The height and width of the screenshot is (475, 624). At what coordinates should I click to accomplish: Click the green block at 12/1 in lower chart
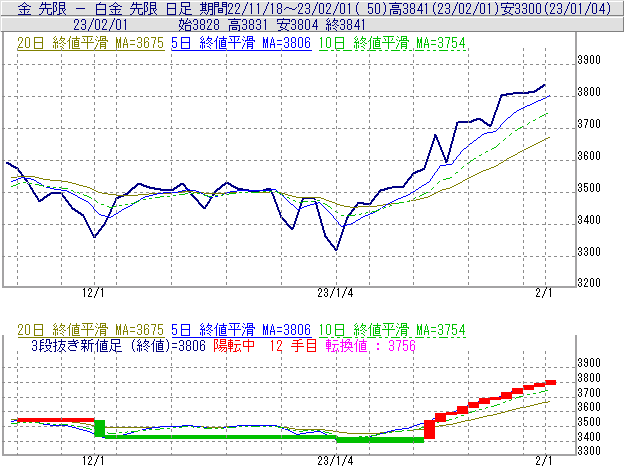[99, 428]
